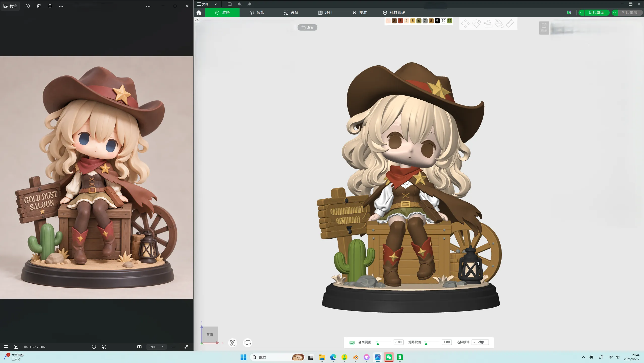Expand the arrow beside 打印单盘 button
This screenshot has height=363, width=644.
[614, 13]
